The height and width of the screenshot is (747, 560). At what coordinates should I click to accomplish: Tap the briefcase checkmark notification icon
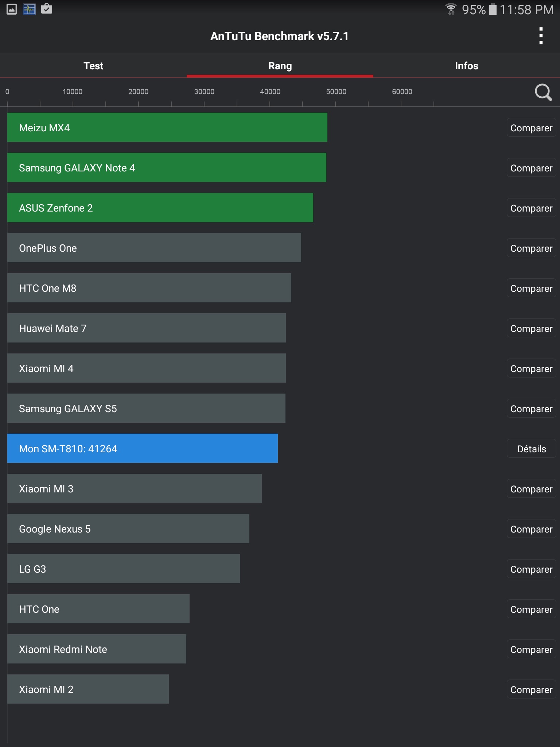point(47,9)
